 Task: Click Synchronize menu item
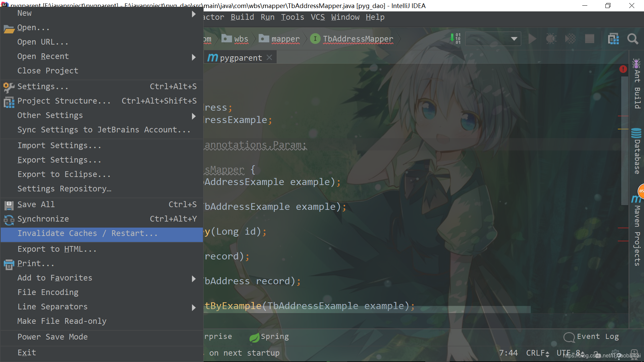tap(102, 219)
